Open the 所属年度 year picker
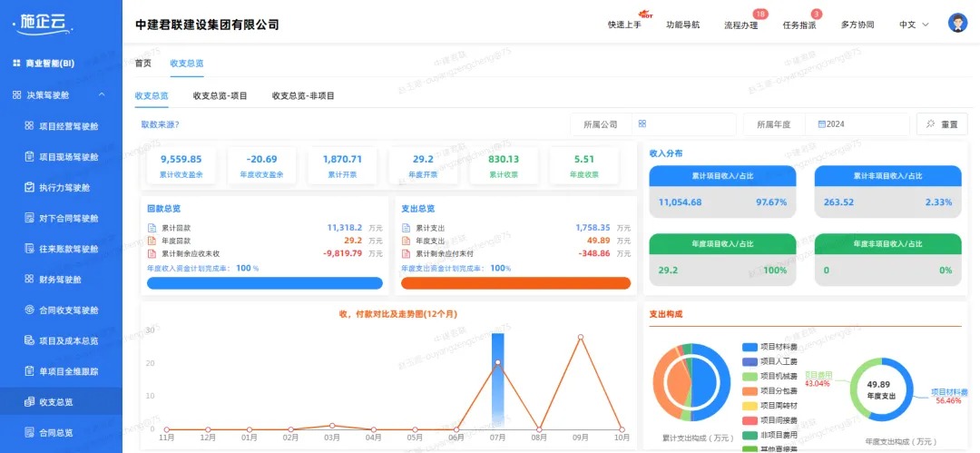The height and width of the screenshot is (453, 980). click(862, 124)
